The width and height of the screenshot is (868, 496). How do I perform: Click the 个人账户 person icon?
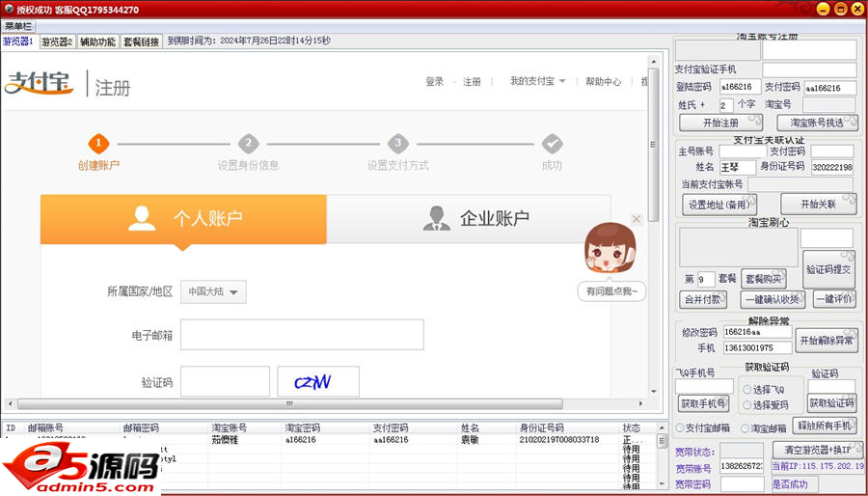tap(142, 219)
